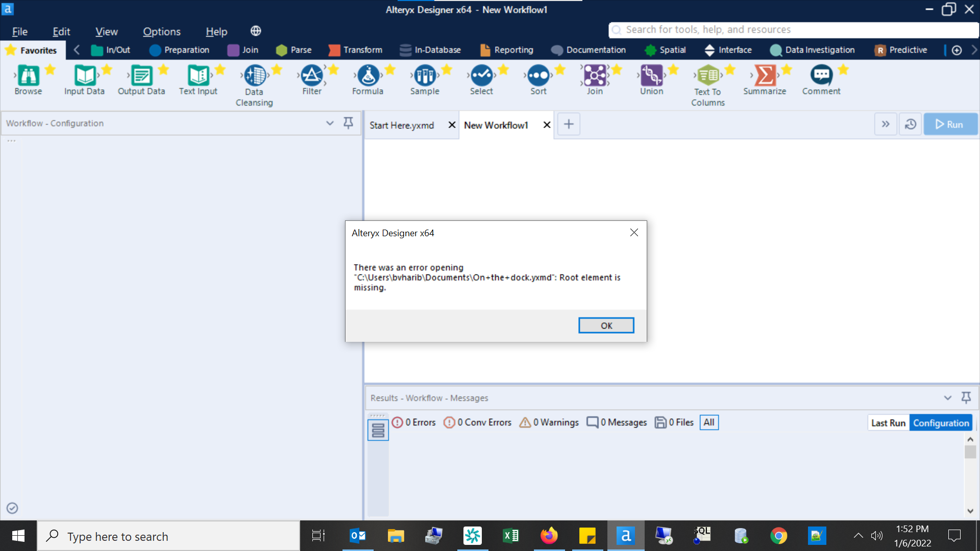Click the Union tool icon
Viewport: 980px width, 551px height.
pyautogui.click(x=651, y=76)
